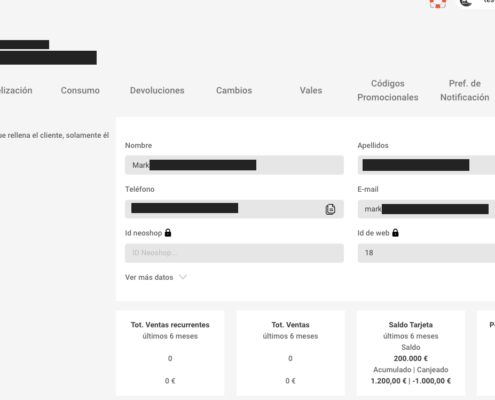Select the Vales tab
This screenshot has height=400, width=495.
(x=311, y=90)
